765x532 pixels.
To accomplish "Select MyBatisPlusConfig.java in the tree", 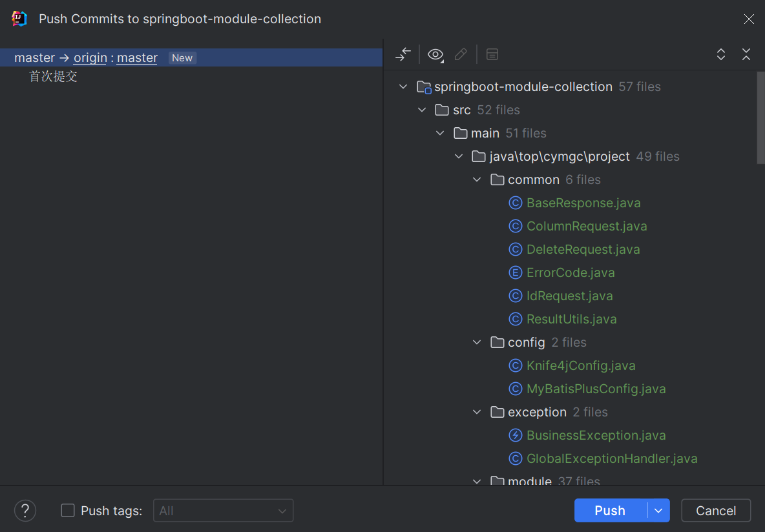I will point(596,389).
